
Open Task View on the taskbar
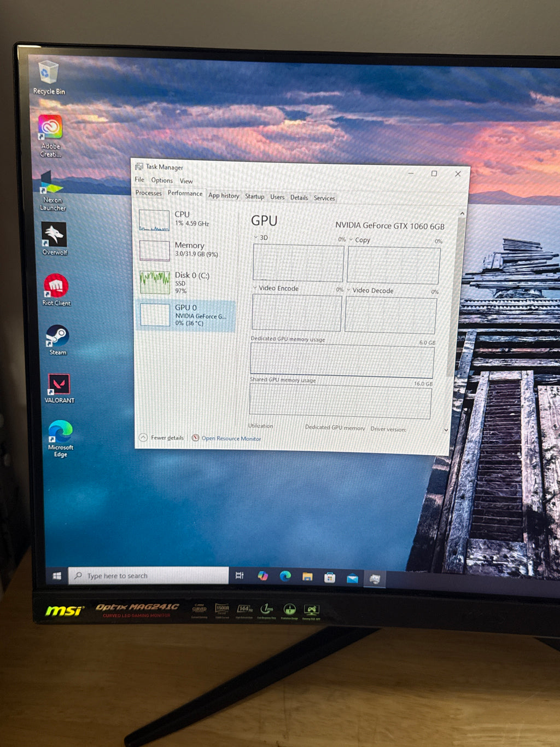point(240,576)
